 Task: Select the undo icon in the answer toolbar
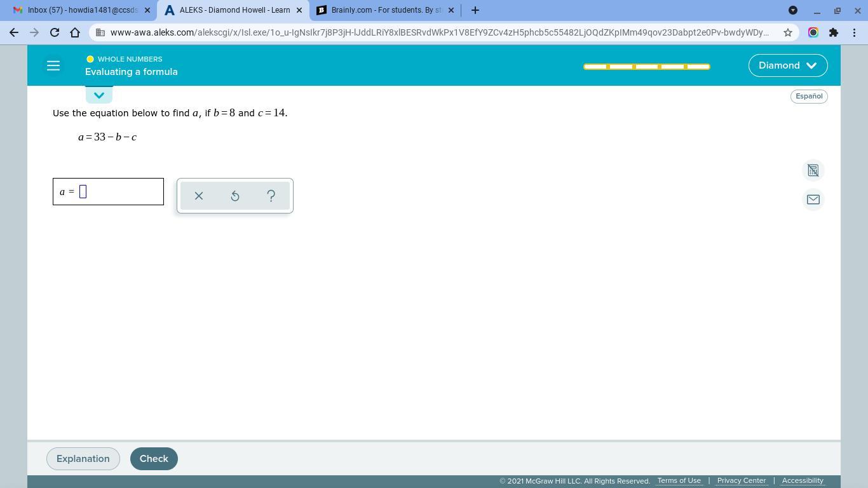coord(234,196)
